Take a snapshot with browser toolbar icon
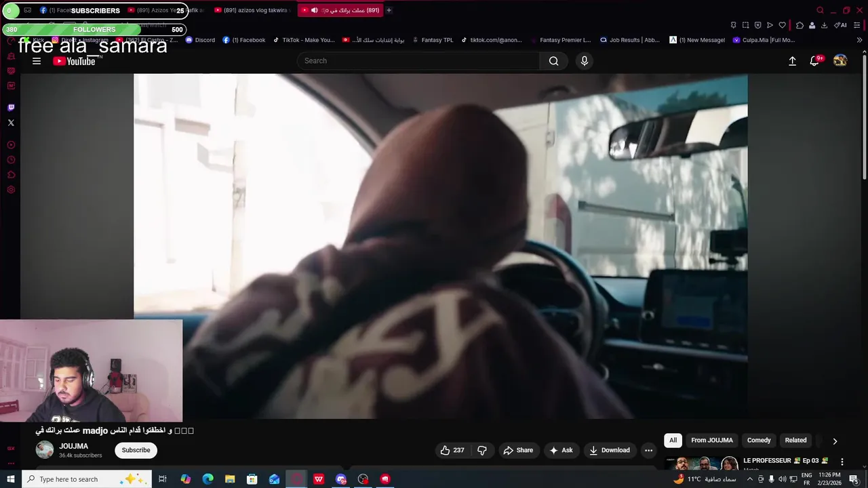868x488 pixels. 745,25
